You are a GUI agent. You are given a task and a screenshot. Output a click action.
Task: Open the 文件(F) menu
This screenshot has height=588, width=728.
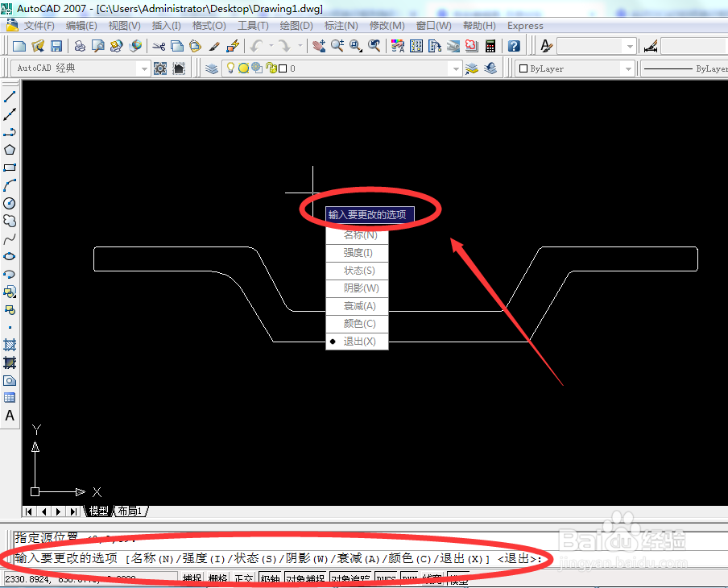coord(39,26)
